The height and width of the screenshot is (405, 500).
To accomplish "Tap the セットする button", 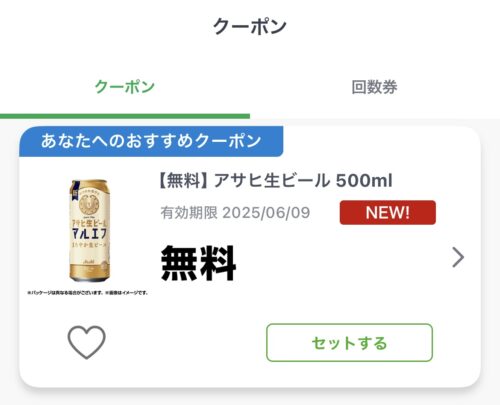I will point(349,343).
